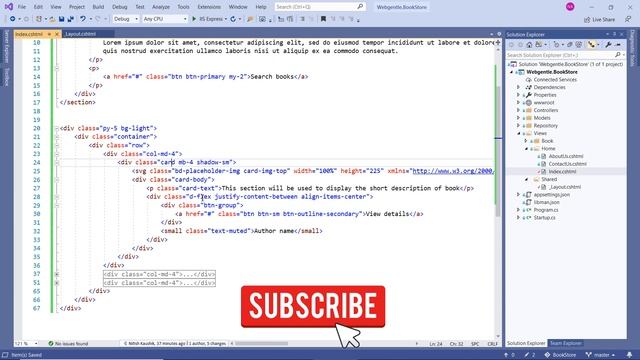Viewport: 640px width, 360px height.
Task: Select the Solution Explorer bottom tab
Action: tap(526, 343)
